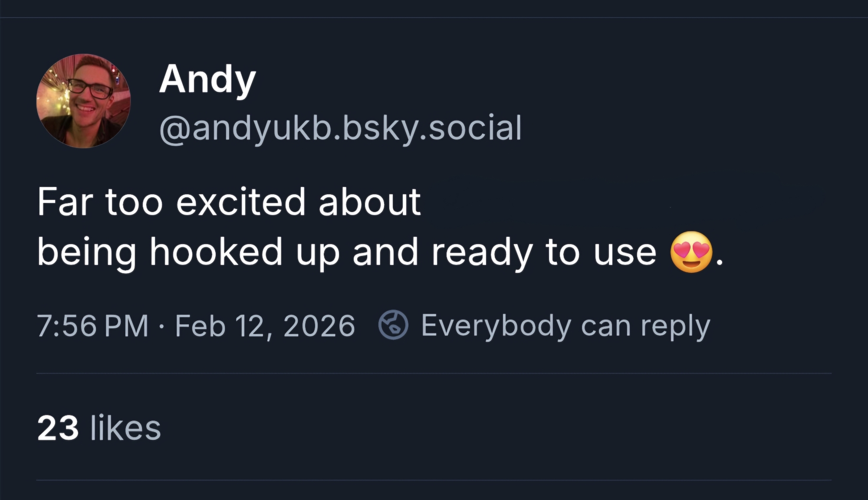The height and width of the screenshot is (500, 868).
Task: View the 23 likes list
Action: click(x=99, y=428)
